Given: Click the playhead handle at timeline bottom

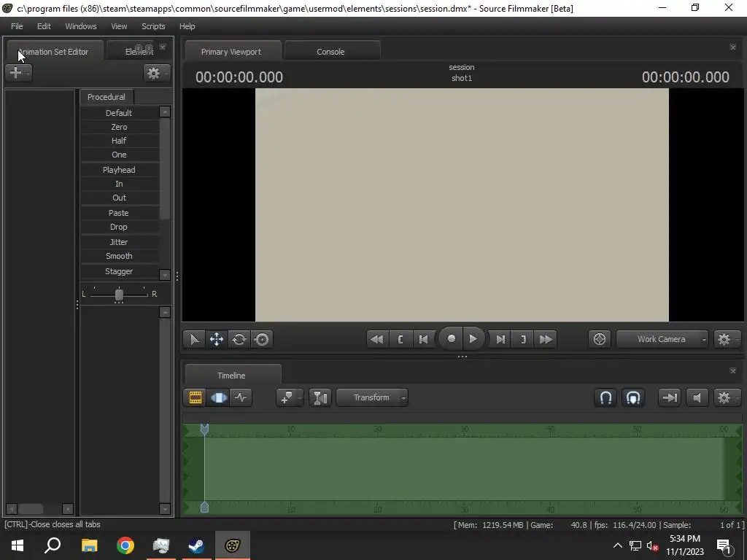Looking at the screenshot, I should 204,507.
